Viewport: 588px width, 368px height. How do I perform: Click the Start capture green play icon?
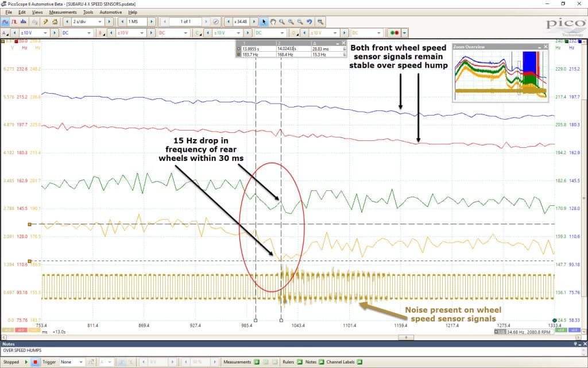pyautogui.click(x=26, y=362)
